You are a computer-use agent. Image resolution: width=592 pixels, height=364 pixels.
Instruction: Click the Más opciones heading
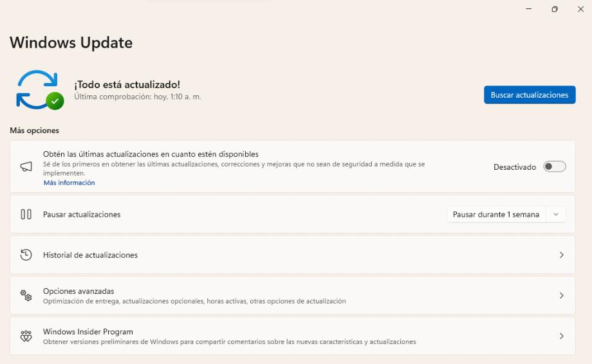point(34,131)
